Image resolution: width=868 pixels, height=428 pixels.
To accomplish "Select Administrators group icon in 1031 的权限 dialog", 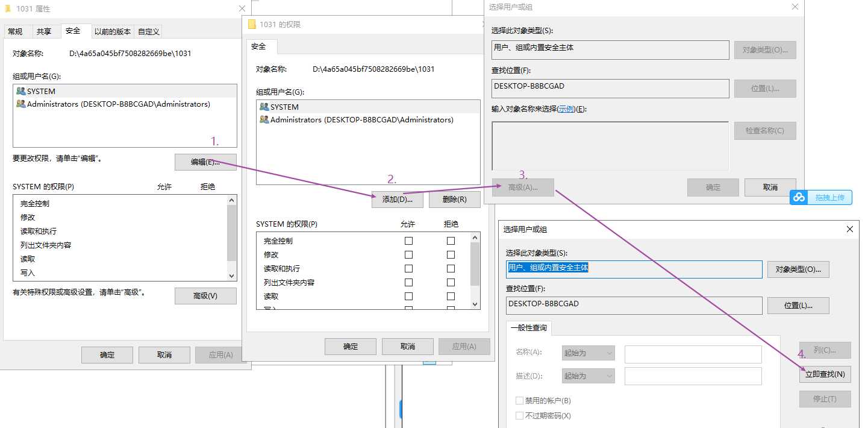I will 264,119.
